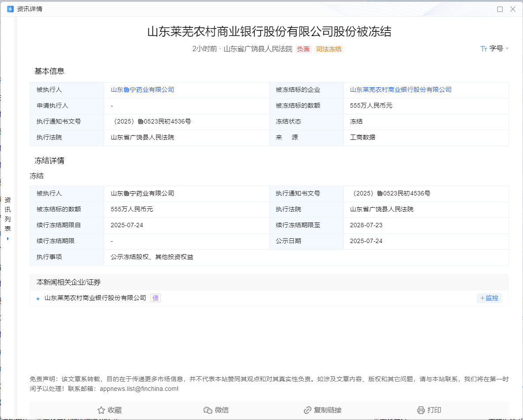523x420 pixels.
Task: Open the 山东鲁宁药业有限公司 company link
Action: 142,90
